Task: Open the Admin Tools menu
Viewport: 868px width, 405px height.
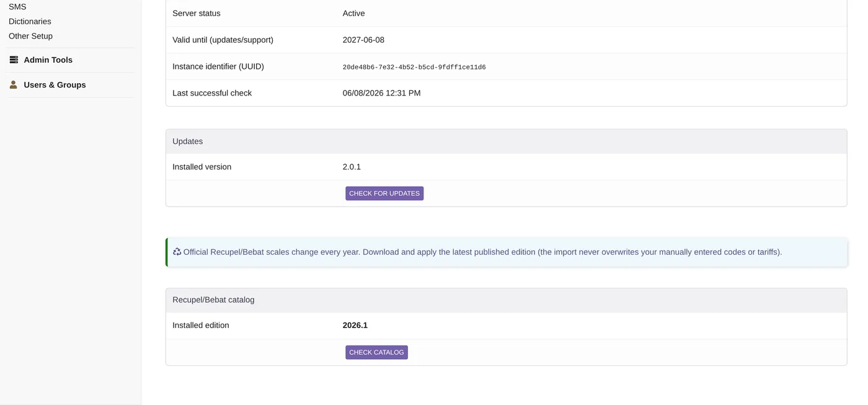Action: coord(48,60)
